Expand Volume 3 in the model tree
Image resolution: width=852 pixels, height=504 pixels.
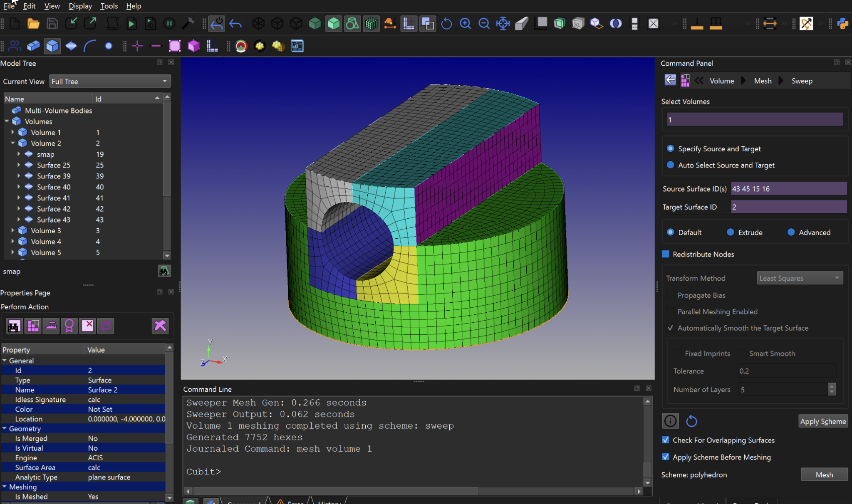(x=12, y=230)
